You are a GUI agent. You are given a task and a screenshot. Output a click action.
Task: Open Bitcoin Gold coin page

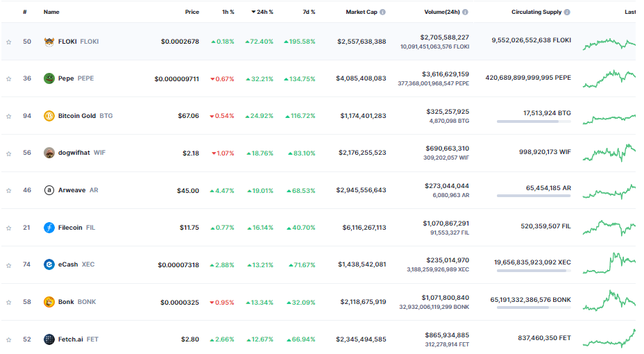[x=85, y=116]
